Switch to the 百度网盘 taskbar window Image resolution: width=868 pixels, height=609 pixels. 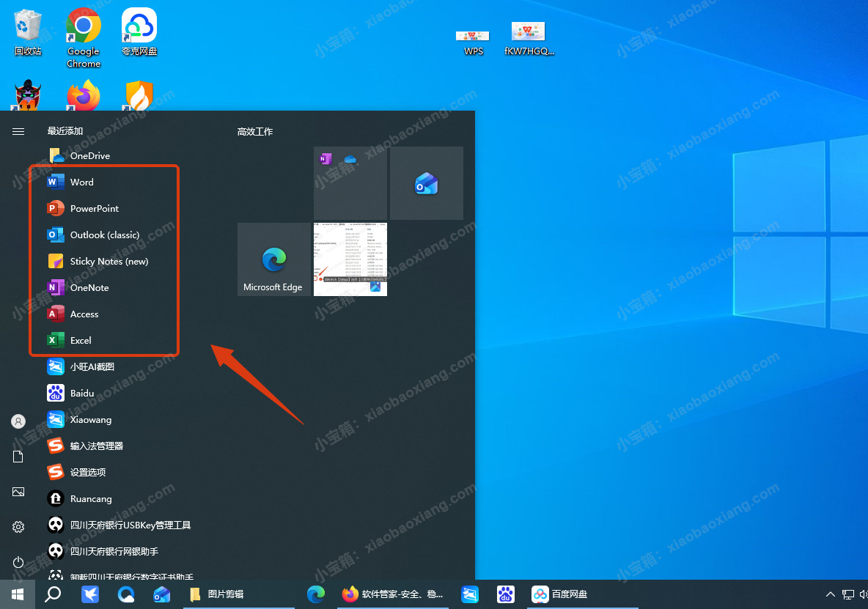(x=561, y=594)
